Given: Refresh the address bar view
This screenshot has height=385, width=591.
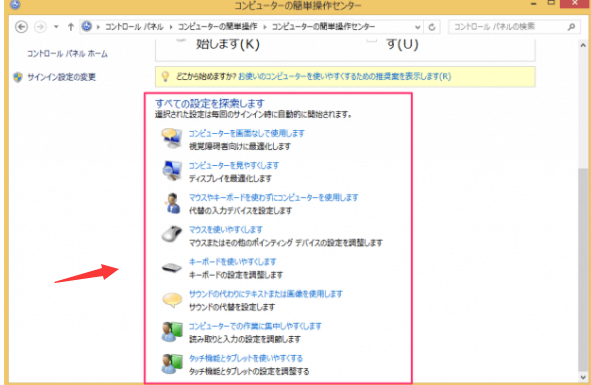Looking at the screenshot, I should 432,27.
